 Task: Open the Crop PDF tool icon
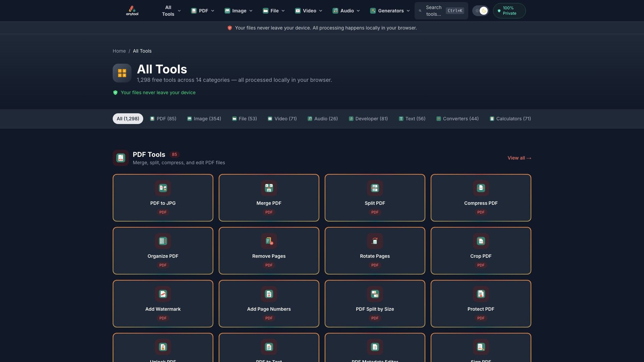pos(481,241)
